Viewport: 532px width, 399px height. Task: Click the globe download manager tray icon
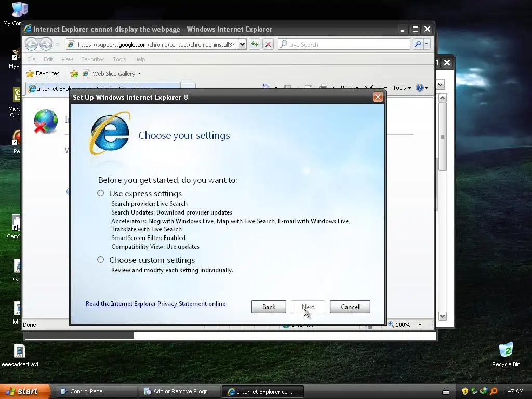pos(484,391)
